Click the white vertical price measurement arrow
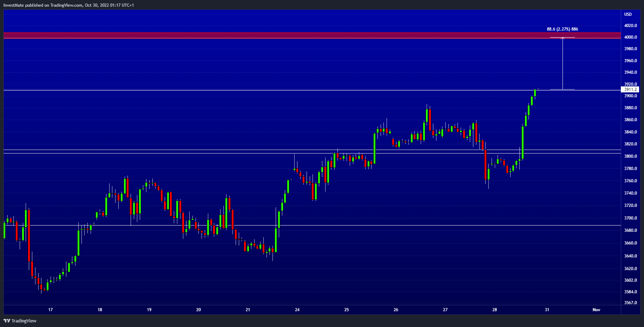The image size is (644, 327). [563, 63]
